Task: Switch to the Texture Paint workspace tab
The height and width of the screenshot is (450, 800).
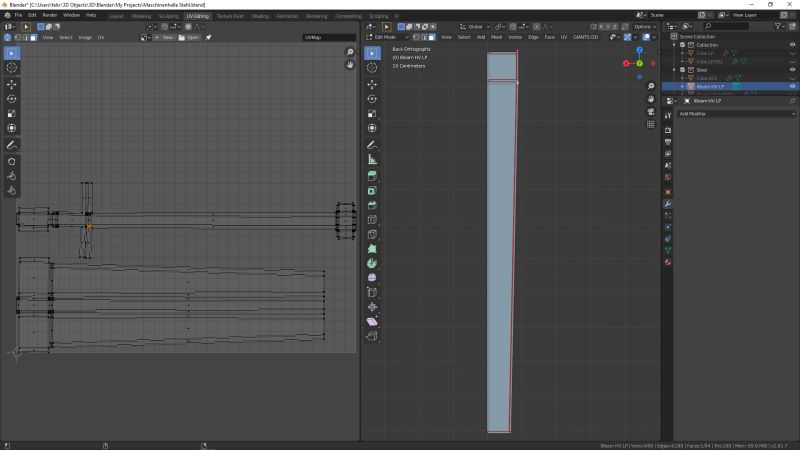Action: click(230, 16)
